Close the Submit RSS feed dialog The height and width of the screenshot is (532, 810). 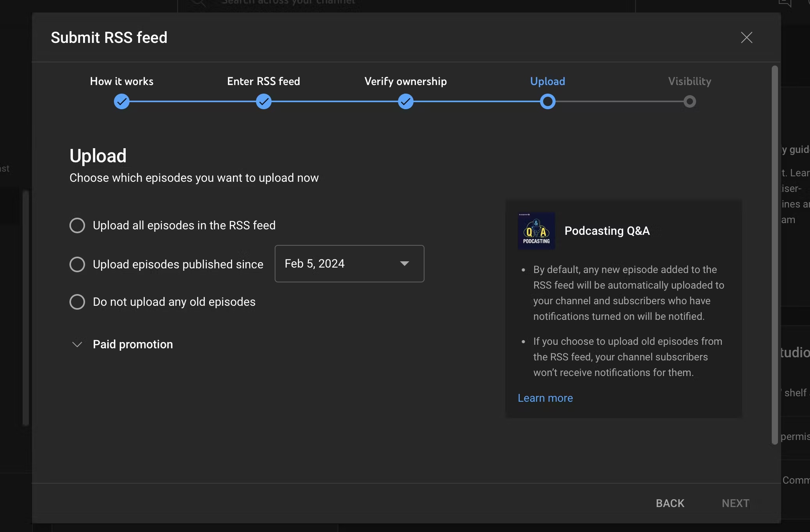(746, 37)
